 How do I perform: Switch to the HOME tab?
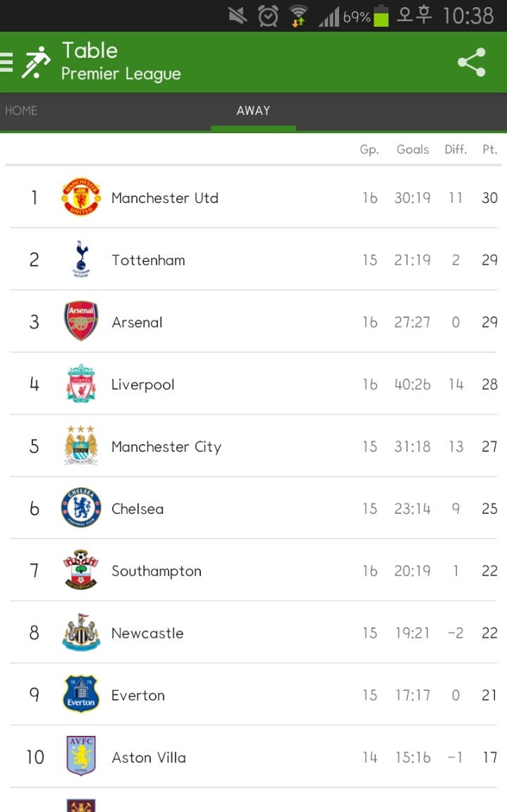21,111
